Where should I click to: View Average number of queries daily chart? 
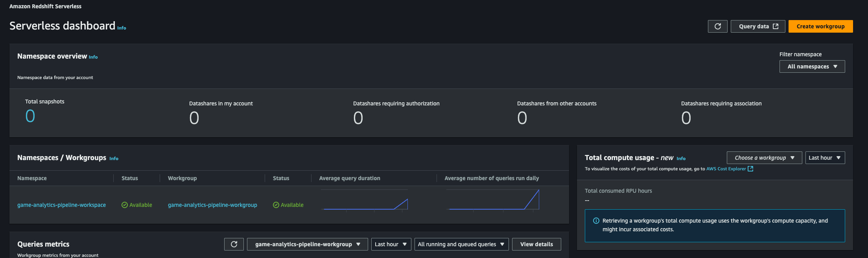tap(493, 201)
